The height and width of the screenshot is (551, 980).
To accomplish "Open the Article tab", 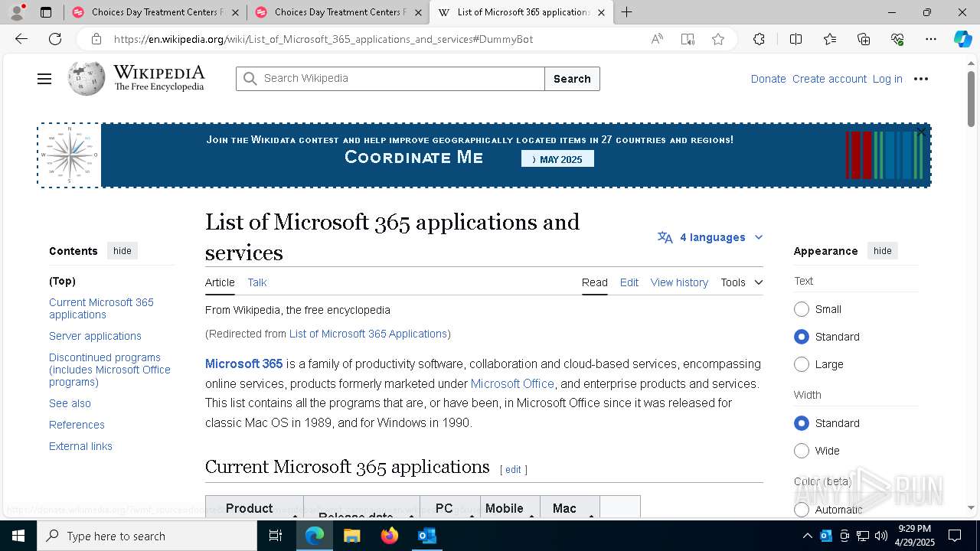I will pyautogui.click(x=220, y=282).
